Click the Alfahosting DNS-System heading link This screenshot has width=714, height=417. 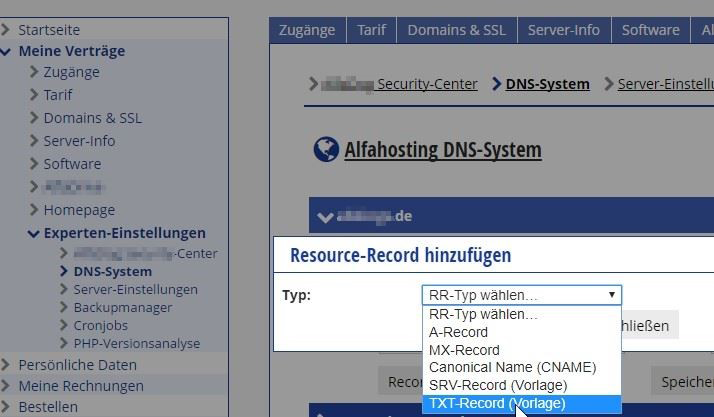click(x=443, y=150)
